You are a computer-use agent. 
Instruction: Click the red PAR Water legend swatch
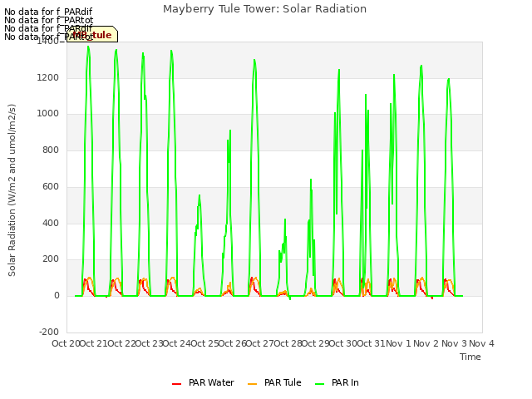pyautogui.click(x=176, y=384)
